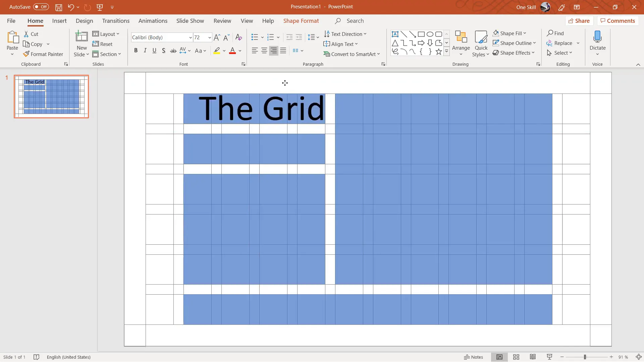Click the zoom slider handle
This screenshot has height=362, width=644.
[x=585, y=357]
